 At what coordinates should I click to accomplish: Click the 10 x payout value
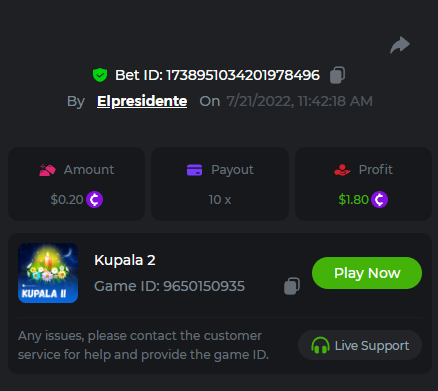[x=220, y=200]
